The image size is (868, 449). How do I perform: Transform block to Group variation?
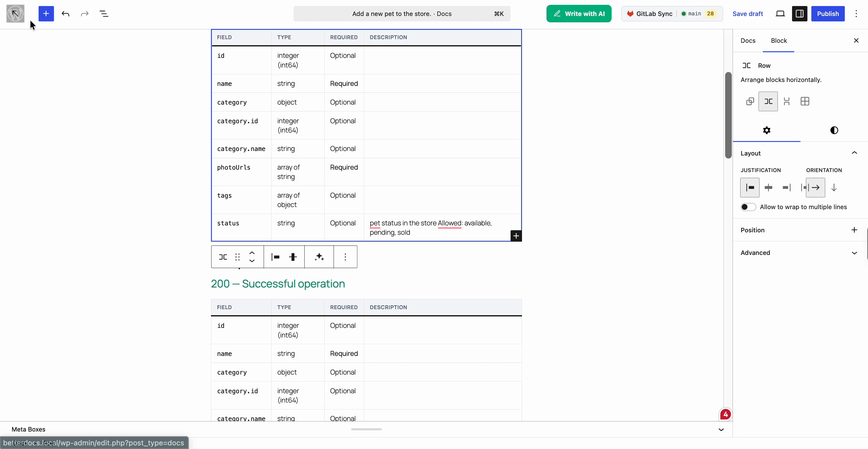(750, 101)
